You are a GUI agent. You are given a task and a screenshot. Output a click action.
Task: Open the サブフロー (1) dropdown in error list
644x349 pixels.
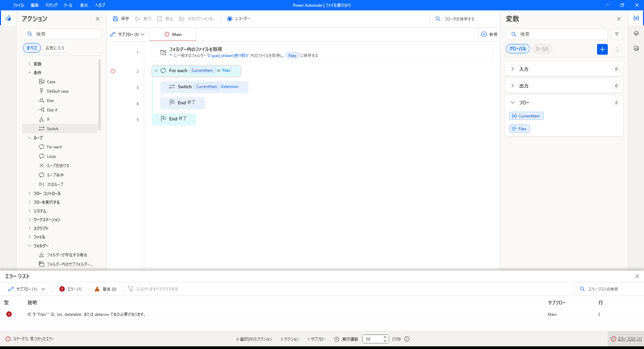click(27, 289)
